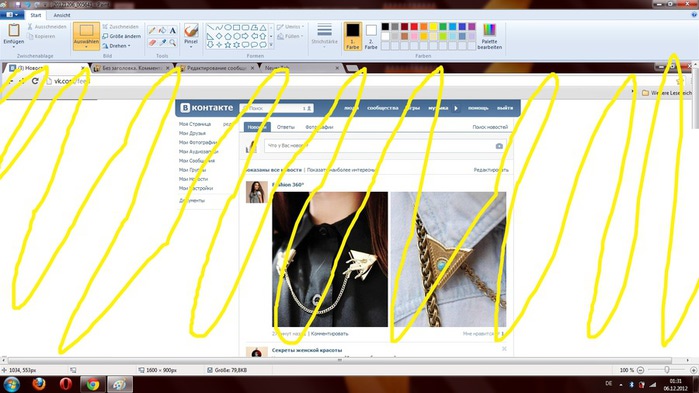This screenshot has height=393, width=699.
Task: Choose the Fill bucket tool
Action: [162, 31]
